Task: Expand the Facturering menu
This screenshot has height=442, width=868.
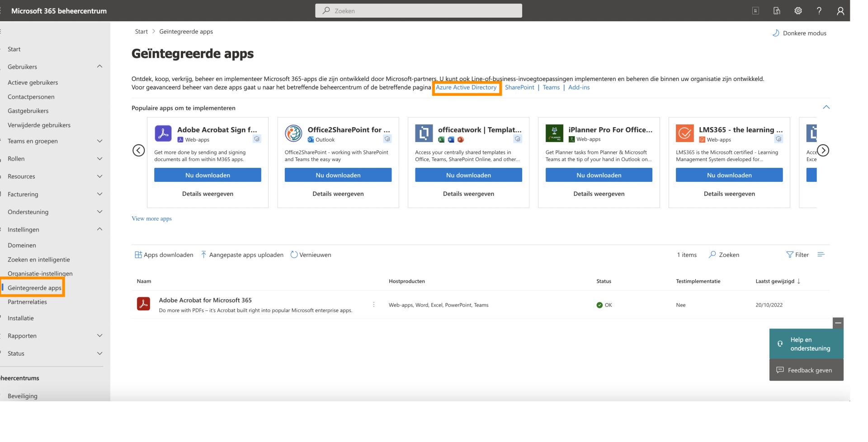Action: point(100,194)
